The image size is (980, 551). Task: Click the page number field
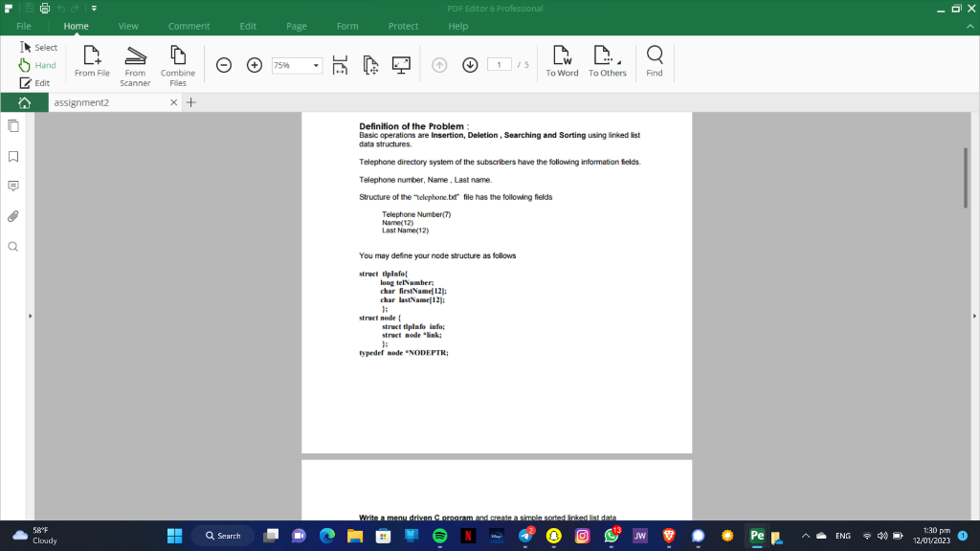pos(500,64)
